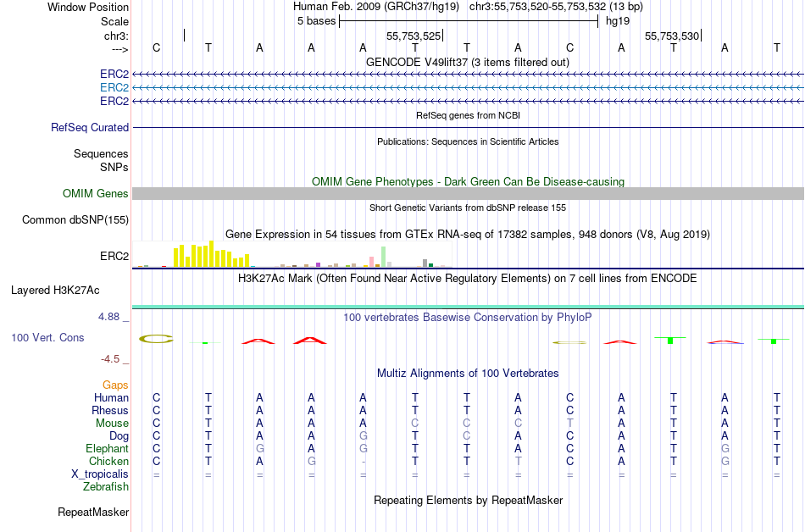The image size is (805, 532).
Task: Open the RefSeq Curated track label
Action: click(x=89, y=127)
